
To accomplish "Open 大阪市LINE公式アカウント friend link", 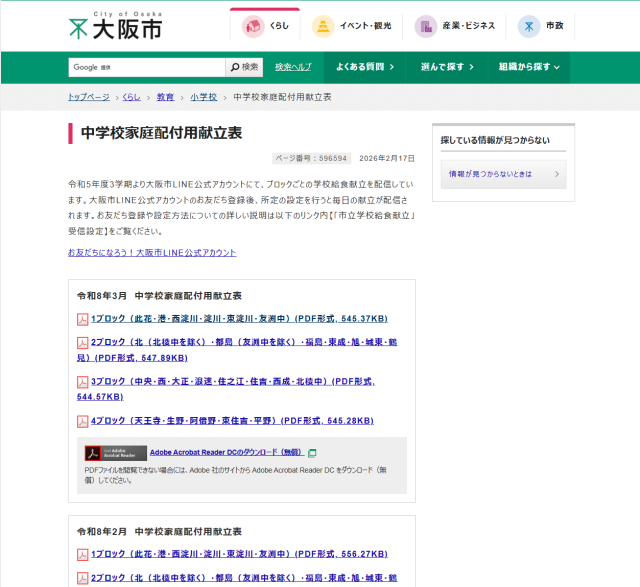I will 152,252.
